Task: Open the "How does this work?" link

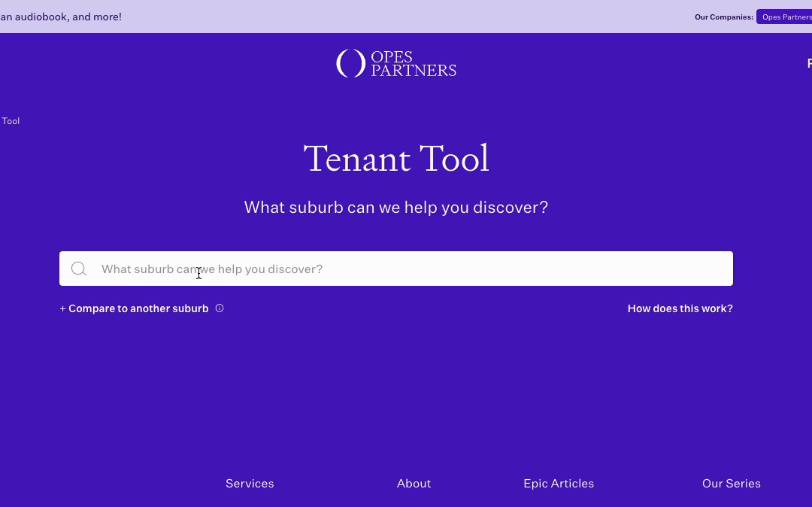Action: pos(680,308)
